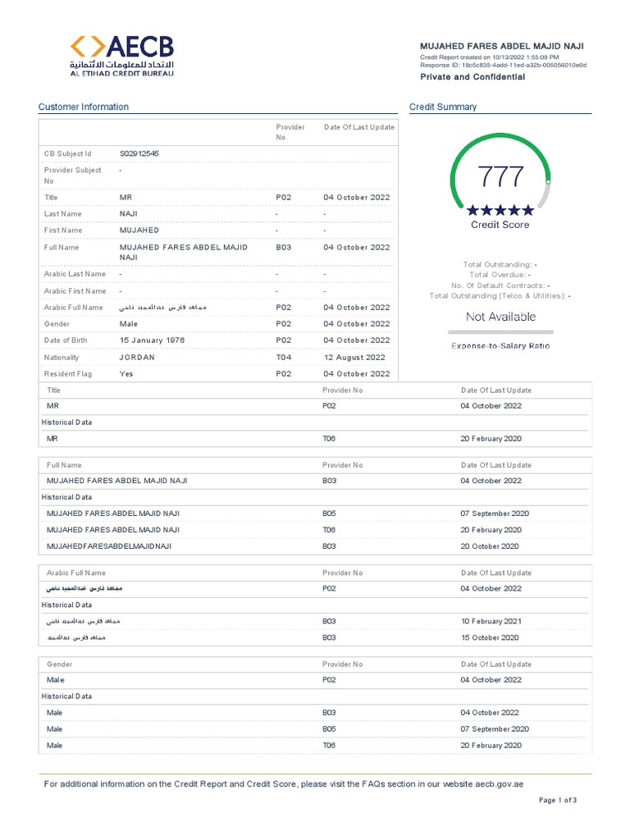The height and width of the screenshot is (840, 630).
Task: Select the 777 credit score number
Action: click(500, 177)
